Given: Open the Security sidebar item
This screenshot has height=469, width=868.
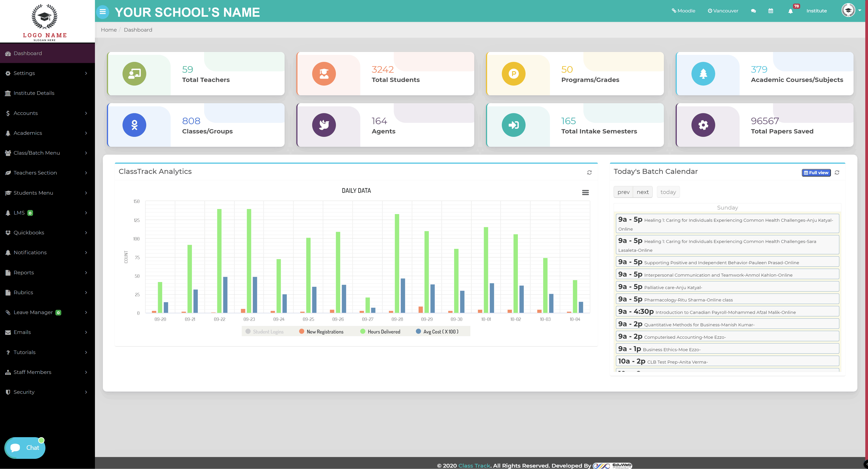Looking at the screenshot, I should coord(47,392).
